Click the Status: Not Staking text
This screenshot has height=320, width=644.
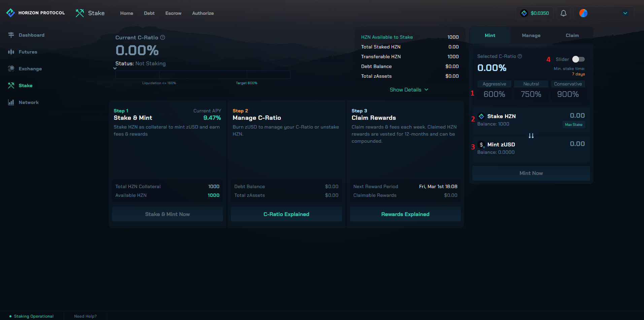[x=140, y=64]
